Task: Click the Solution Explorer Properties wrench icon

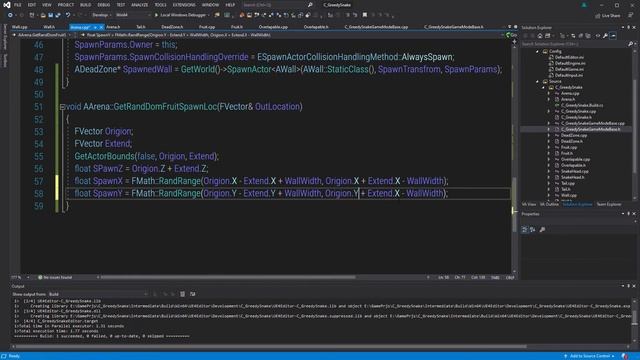Action: (605, 36)
